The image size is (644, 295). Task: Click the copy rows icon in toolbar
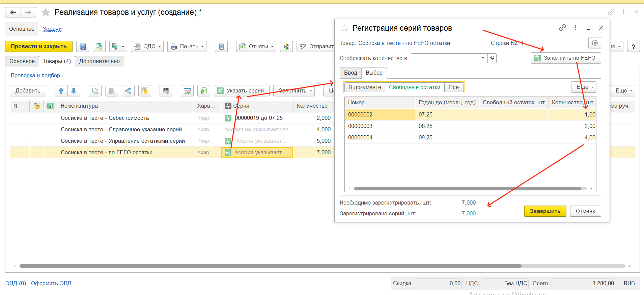coord(95,90)
